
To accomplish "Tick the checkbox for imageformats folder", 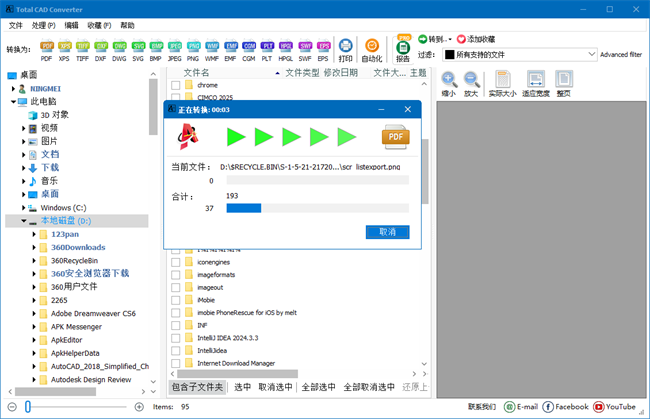I will (x=176, y=274).
